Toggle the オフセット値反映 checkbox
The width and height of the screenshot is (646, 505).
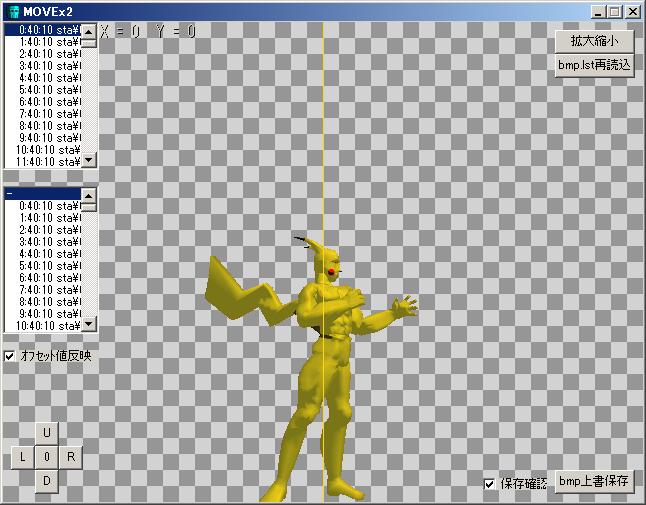point(10,356)
